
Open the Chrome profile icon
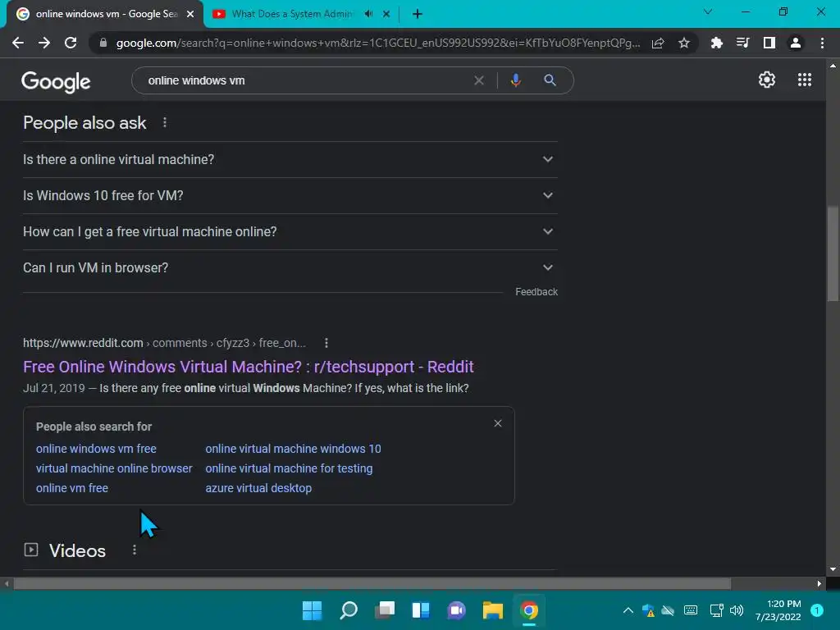[796, 43]
